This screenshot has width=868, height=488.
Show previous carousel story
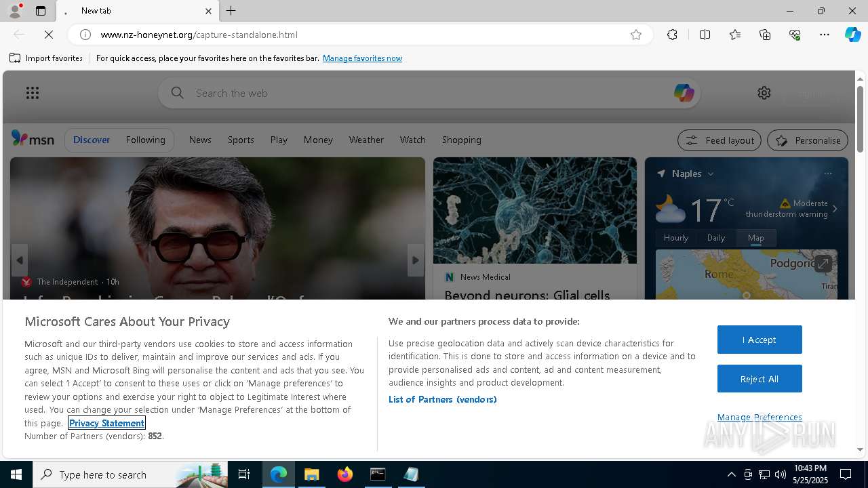[20, 260]
